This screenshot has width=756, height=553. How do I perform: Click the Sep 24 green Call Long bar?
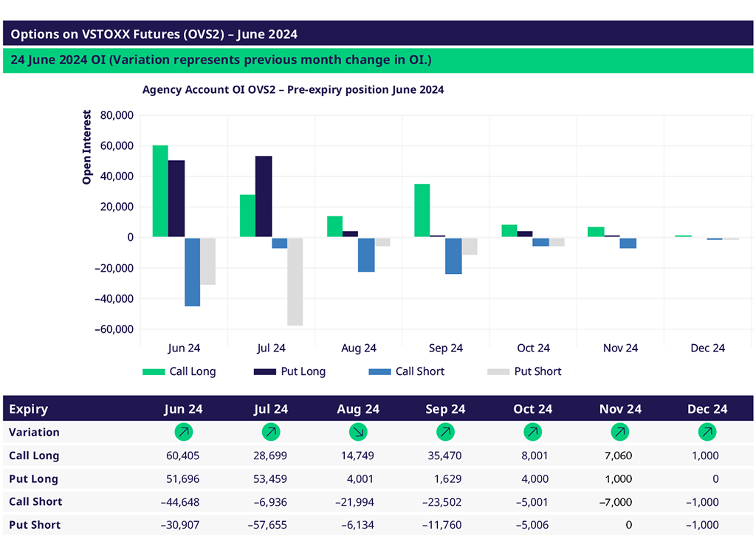422,210
